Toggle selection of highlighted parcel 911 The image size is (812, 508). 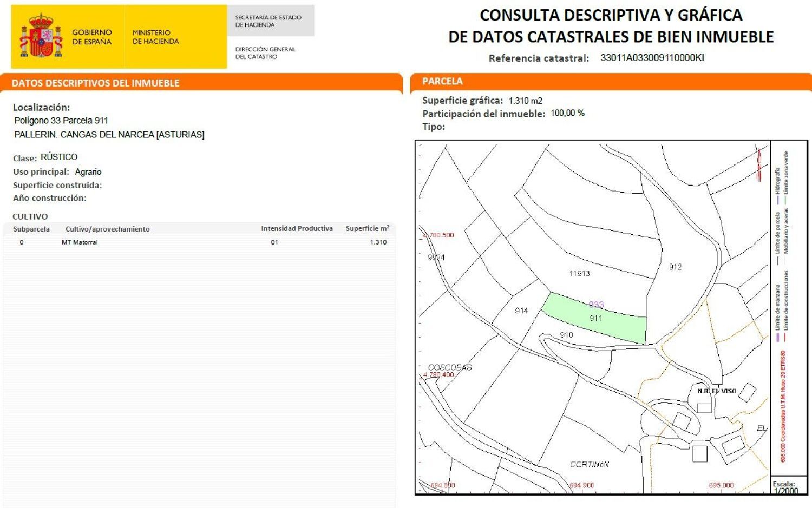coord(595,319)
